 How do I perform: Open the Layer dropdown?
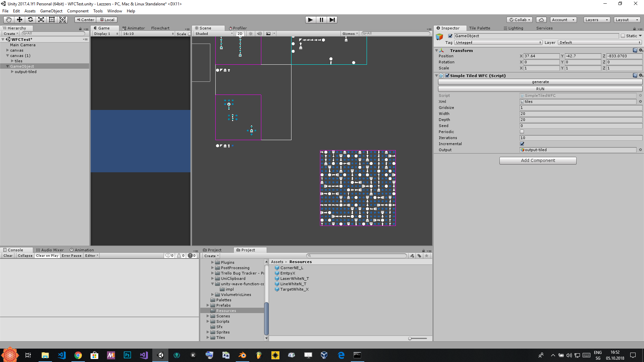tap(600, 43)
